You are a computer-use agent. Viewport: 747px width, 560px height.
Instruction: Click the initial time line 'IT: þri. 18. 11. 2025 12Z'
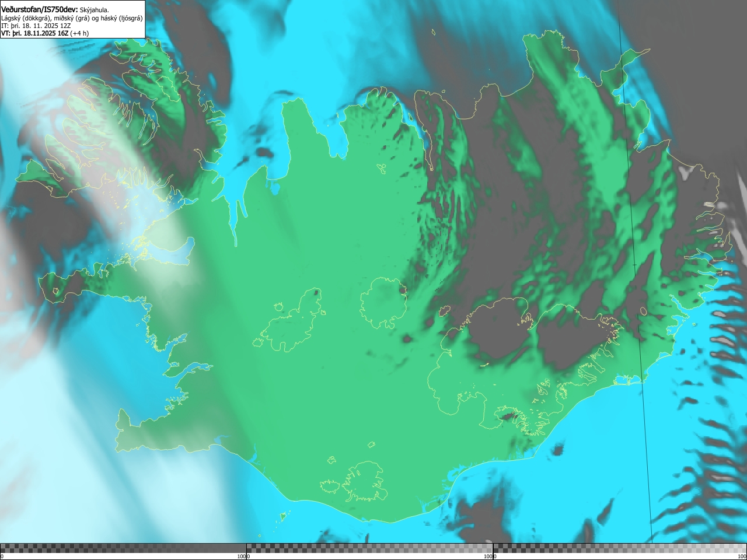coord(36,26)
